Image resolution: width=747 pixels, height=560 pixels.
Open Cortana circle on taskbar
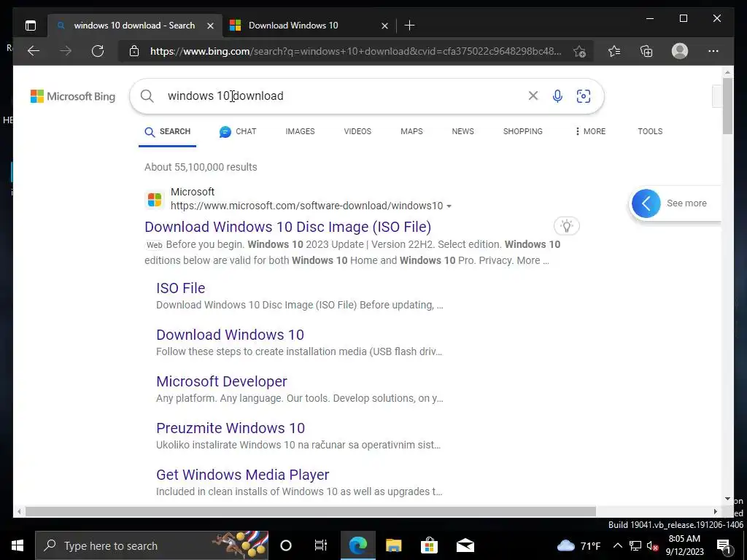click(286, 545)
